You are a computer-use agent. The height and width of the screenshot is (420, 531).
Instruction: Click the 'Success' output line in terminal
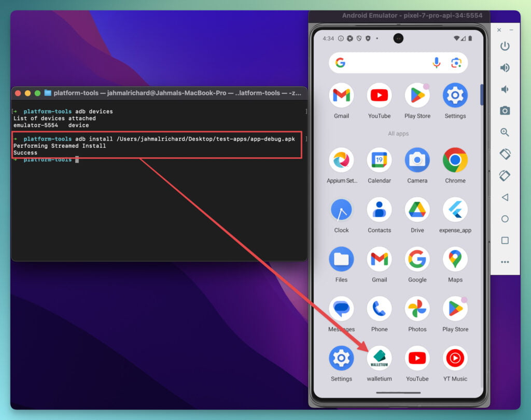pyautogui.click(x=25, y=153)
